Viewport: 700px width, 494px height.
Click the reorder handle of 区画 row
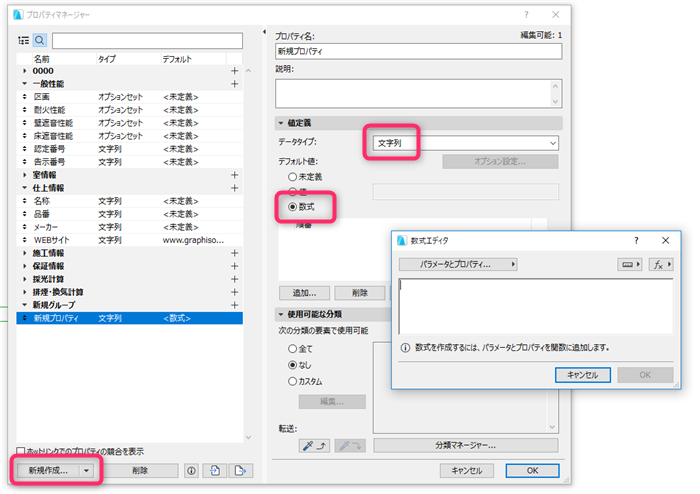pyautogui.click(x=24, y=97)
